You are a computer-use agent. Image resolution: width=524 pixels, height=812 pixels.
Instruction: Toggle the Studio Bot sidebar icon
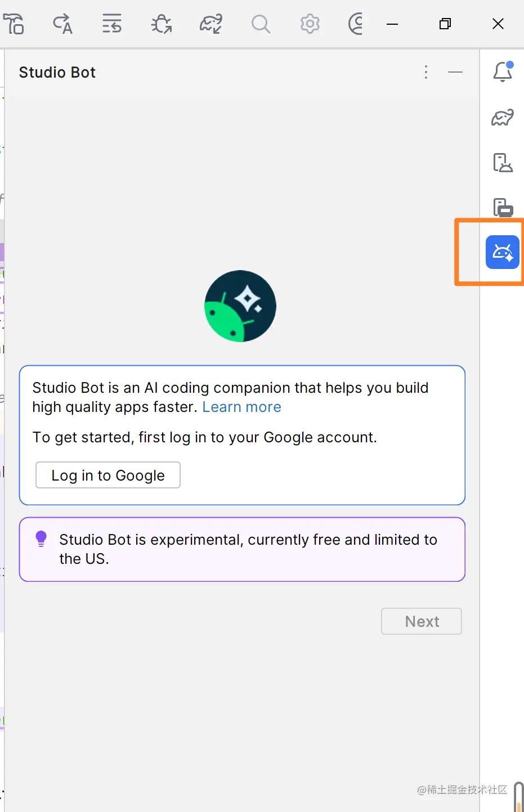click(x=503, y=252)
